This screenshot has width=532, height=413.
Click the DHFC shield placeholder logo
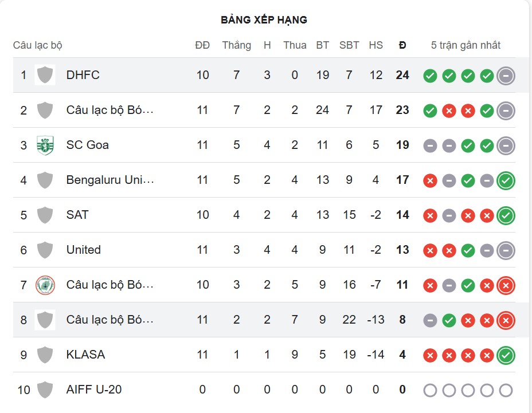click(x=45, y=75)
